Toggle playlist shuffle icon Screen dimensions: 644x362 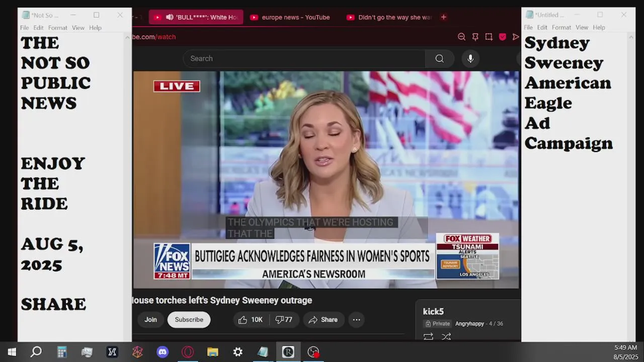pyautogui.click(x=446, y=337)
